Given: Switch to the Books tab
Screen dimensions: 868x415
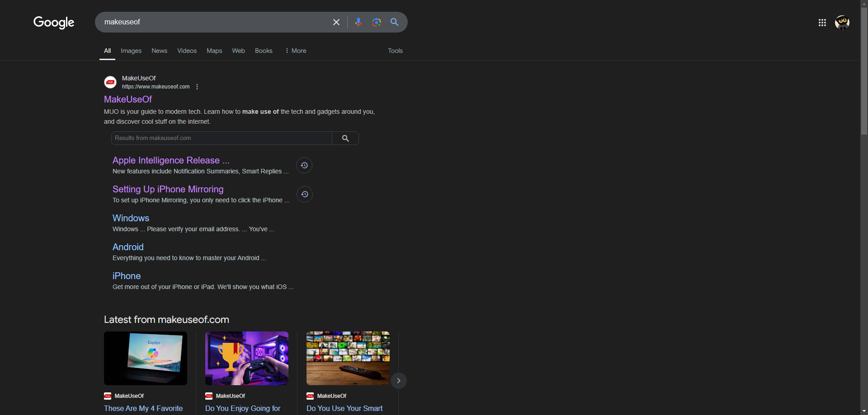Looking at the screenshot, I should click(x=264, y=51).
